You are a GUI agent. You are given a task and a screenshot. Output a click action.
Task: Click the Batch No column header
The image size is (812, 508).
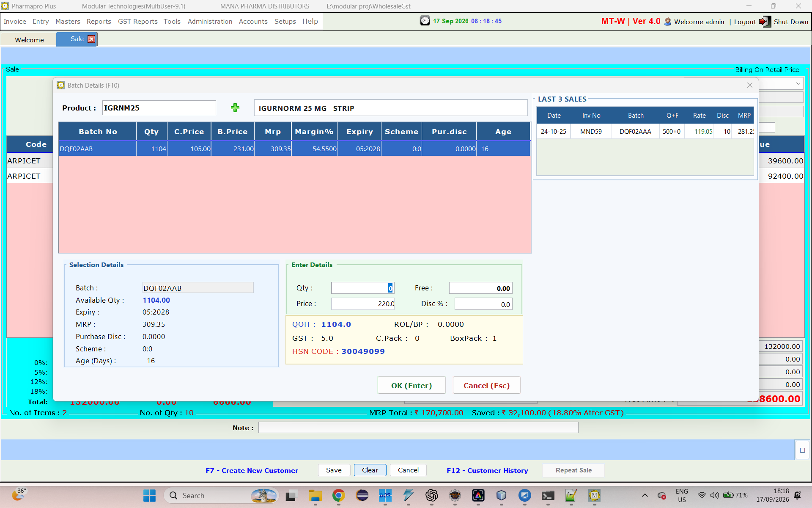(98, 132)
